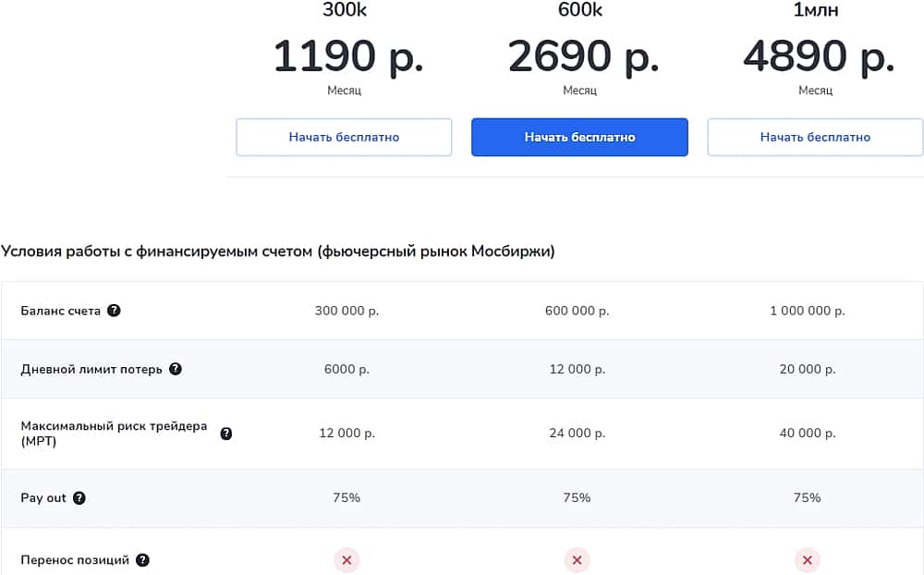Select the 12 000 р. daily limit cell
Screen dimensions: 924x575
[577, 369]
